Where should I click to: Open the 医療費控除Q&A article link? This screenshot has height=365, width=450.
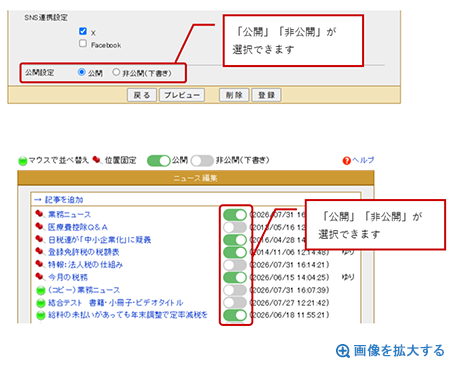coord(78,227)
